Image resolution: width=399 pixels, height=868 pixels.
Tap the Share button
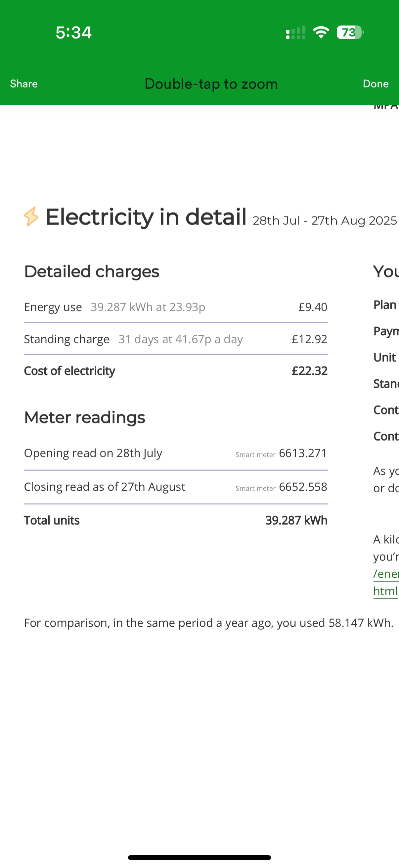[x=24, y=84]
